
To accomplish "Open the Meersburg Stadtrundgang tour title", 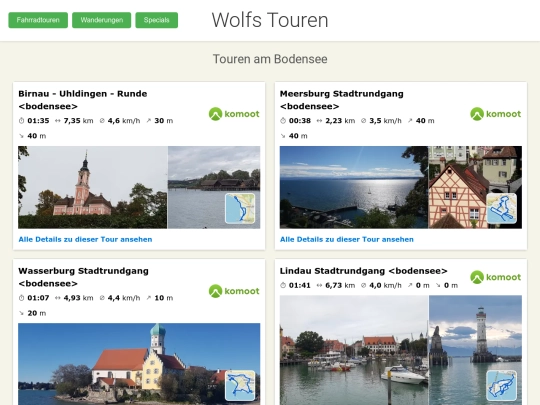I will pyautogui.click(x=341, y=100).
